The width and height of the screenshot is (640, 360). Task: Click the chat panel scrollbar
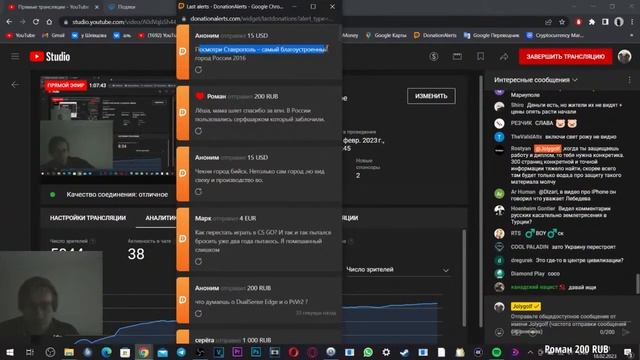pos(637,283)
